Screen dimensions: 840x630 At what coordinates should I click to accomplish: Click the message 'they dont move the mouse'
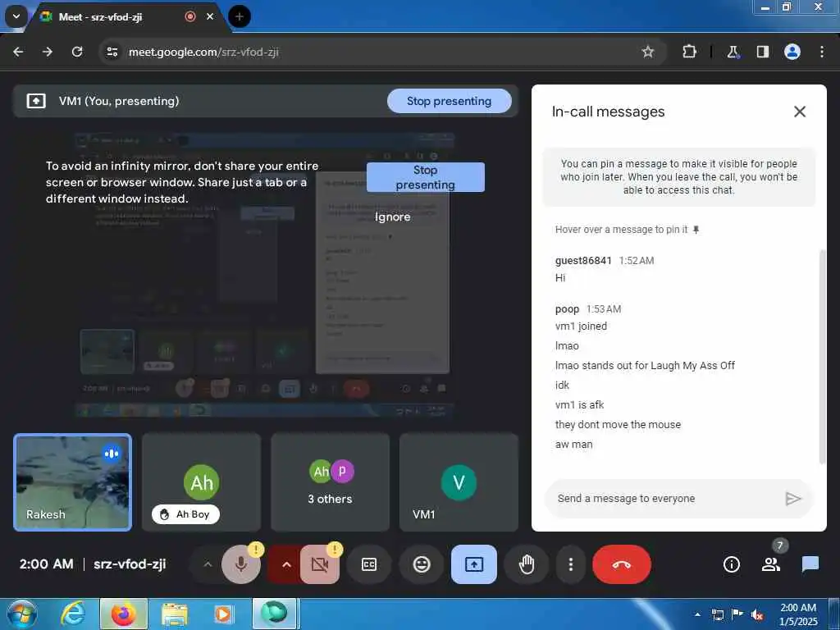(x=618, y=424)
